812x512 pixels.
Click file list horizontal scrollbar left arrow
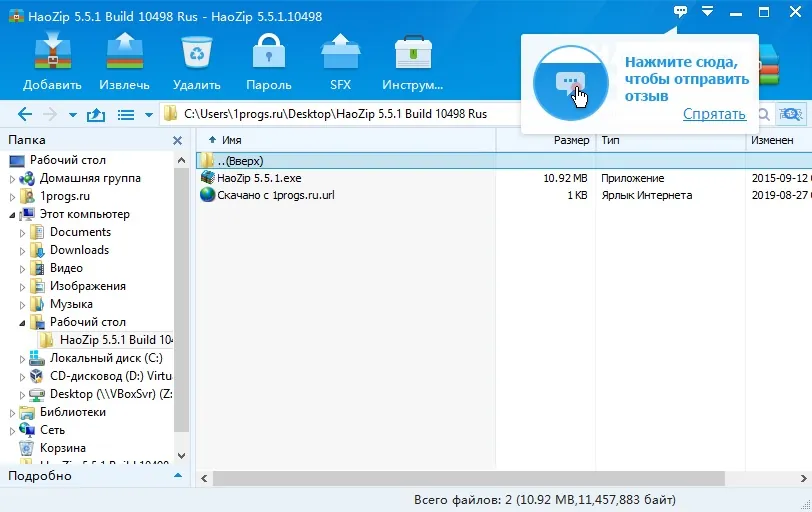pyautogui.click(x=205, y=478)
